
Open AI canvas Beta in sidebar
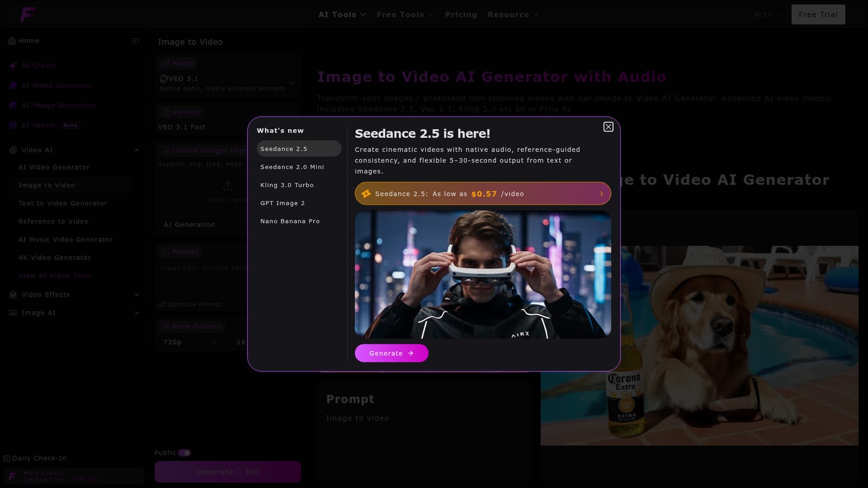coord(44,125)
